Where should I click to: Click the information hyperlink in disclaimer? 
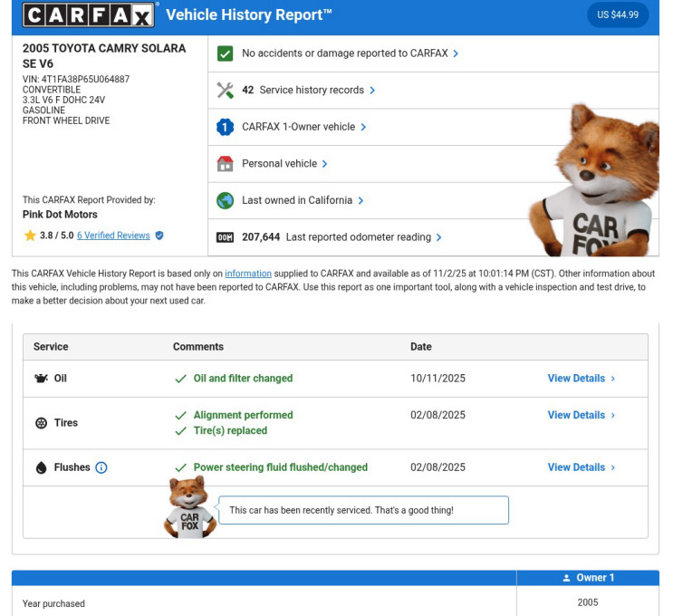(248, 274)
